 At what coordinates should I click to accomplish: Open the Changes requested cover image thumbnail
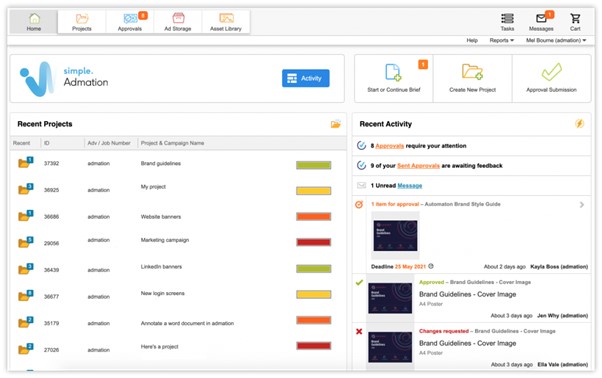390,347
